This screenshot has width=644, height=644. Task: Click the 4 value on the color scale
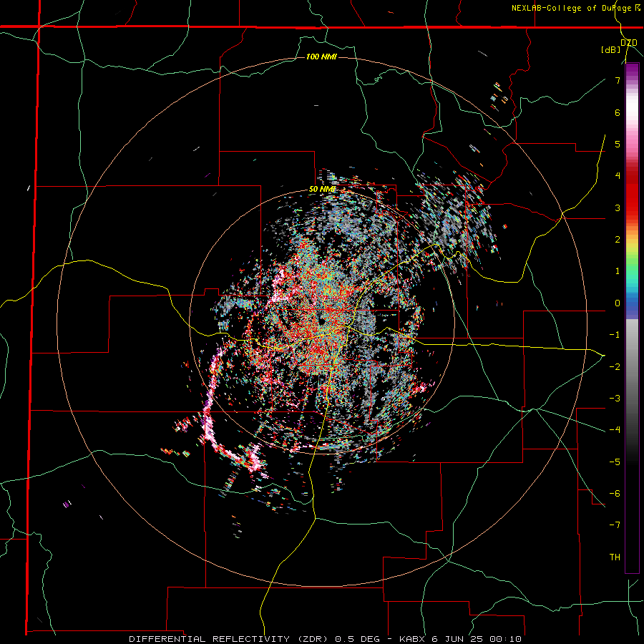point(618,176)
